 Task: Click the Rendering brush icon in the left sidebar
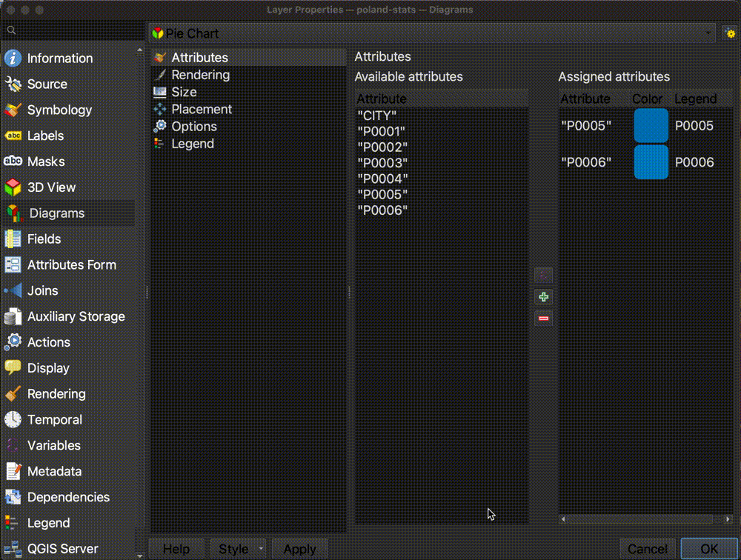[13, 393]
